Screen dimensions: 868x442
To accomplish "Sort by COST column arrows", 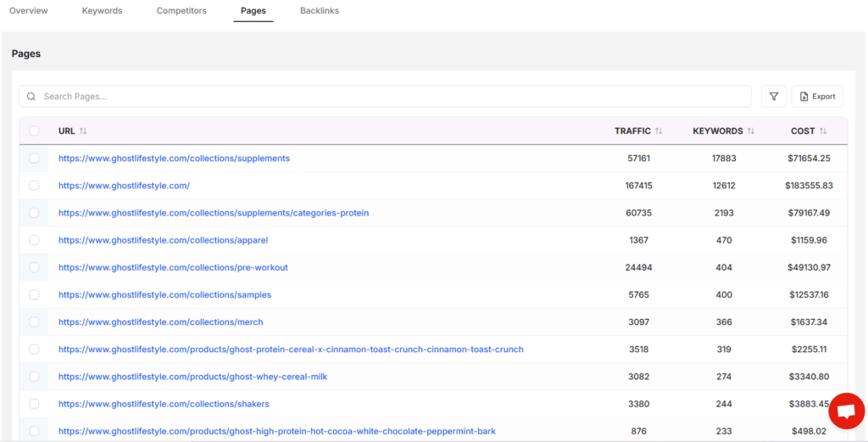I will coord(823,131).
